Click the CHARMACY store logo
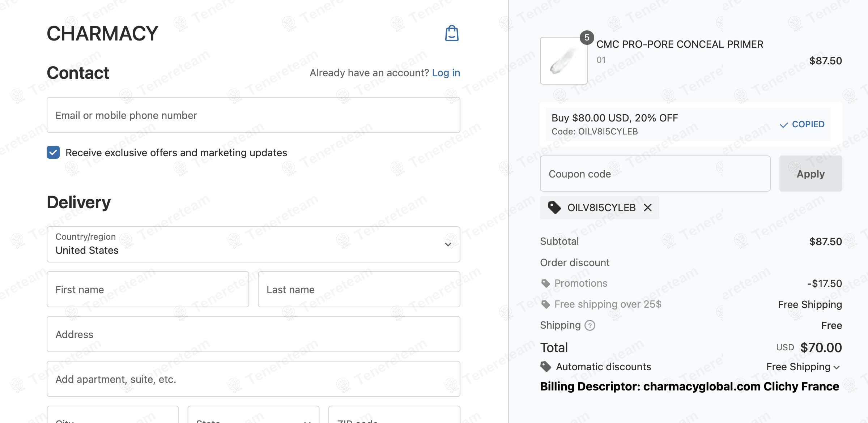Viewport: 868px width, 423px height. coord(102,33)
